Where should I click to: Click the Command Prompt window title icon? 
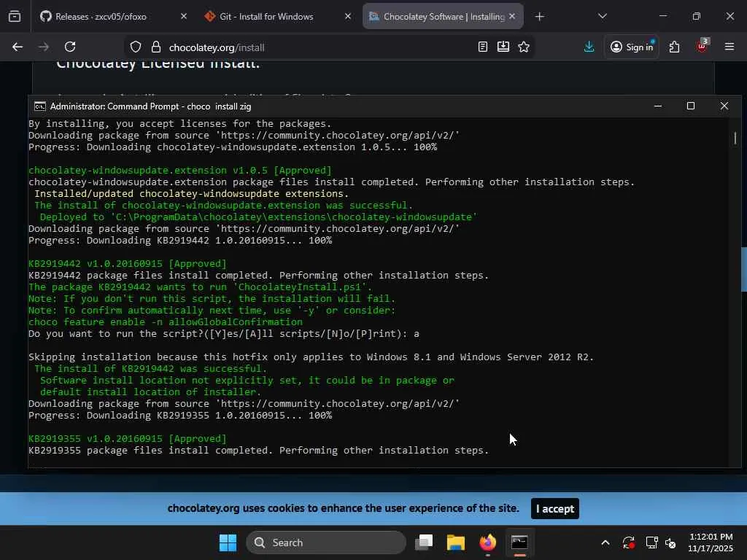click(40, 106)
